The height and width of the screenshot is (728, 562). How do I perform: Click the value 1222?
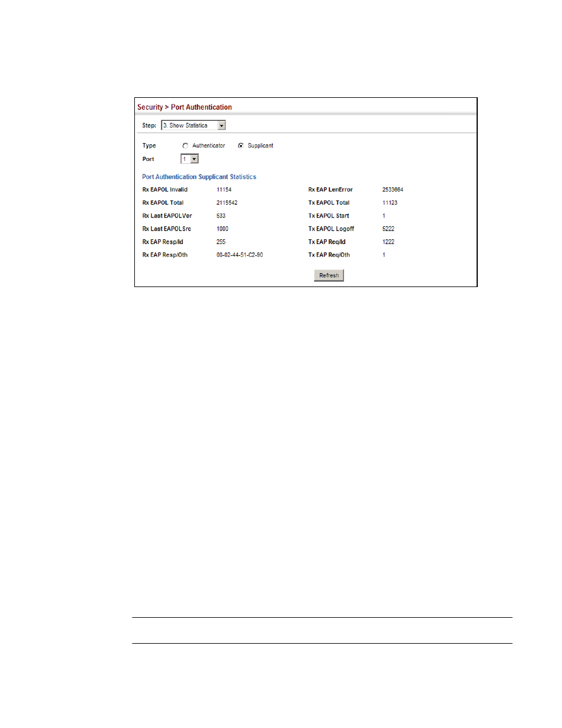pos(388,242)
